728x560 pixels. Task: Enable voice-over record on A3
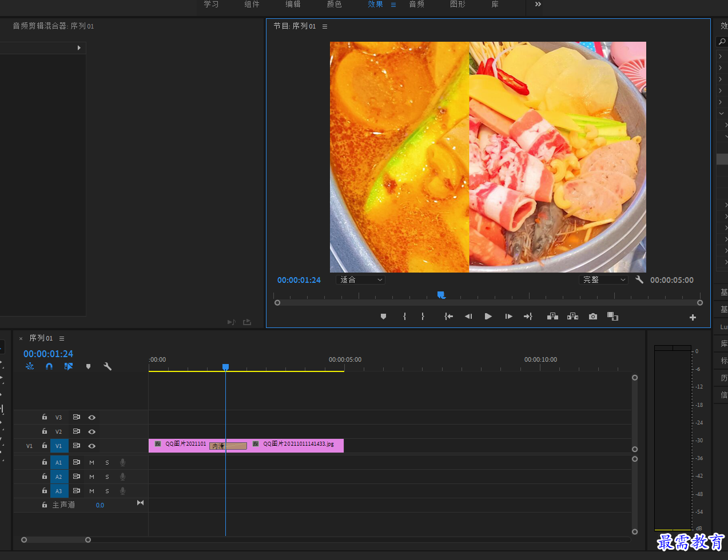122,491
